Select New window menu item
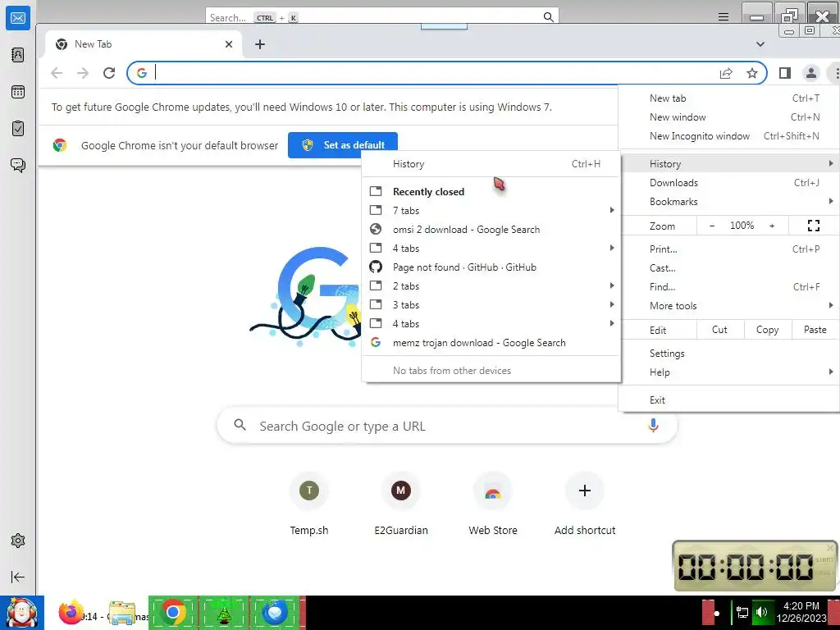This screenshot has width=840, height=630. click(729, 116)
